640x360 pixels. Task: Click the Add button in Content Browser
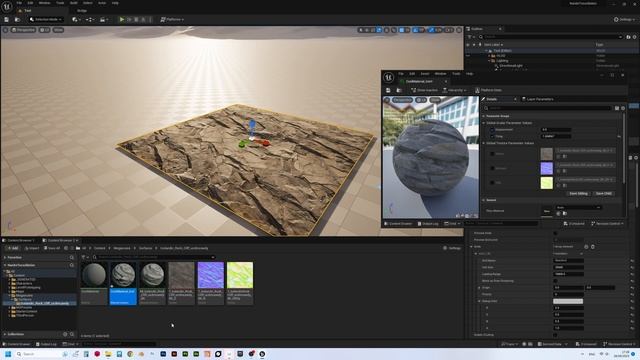(x=13, y=248)
